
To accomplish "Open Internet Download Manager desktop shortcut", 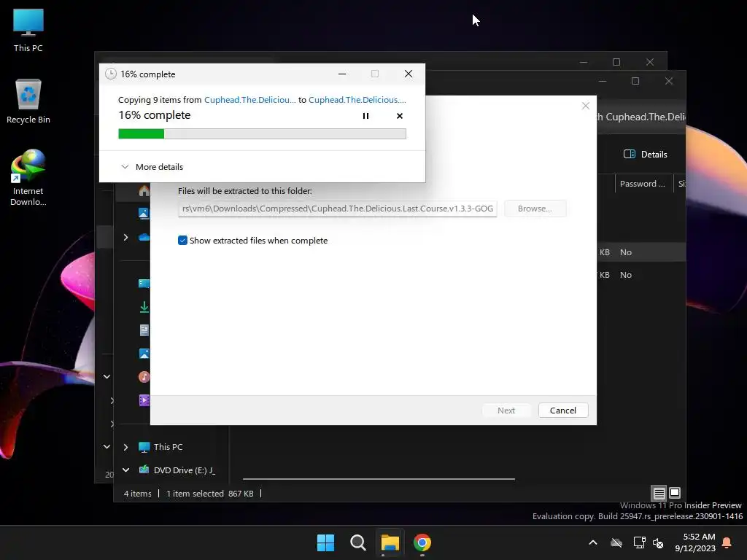I will pyautogui.click(x=28, y=178).
